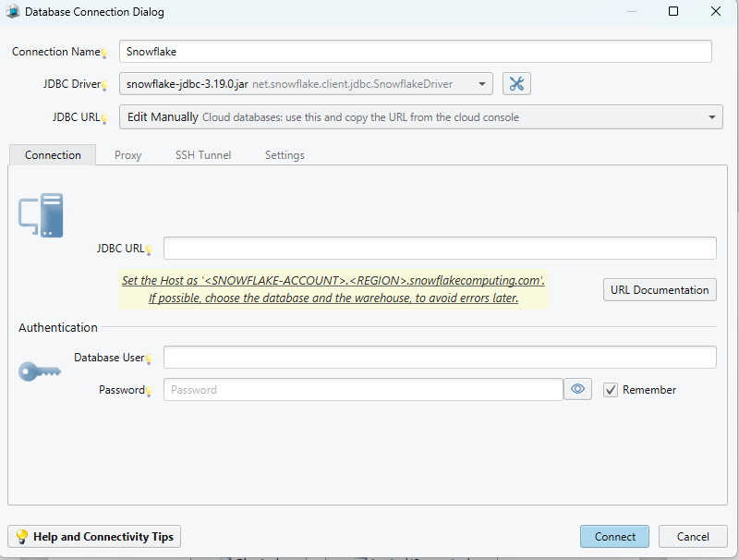Switch to the Connection tab
Image resolution: width=739 pixels, height=560 pixels.
(x=53, y=155)
